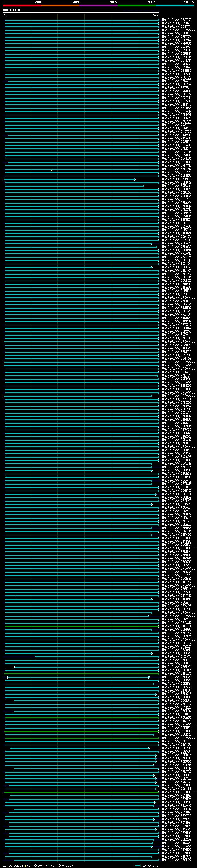The width and height of the screenshot is (197, 868).
Task: Click the orange ~40% identity legend bar
Action: click(x=60, y=6)
